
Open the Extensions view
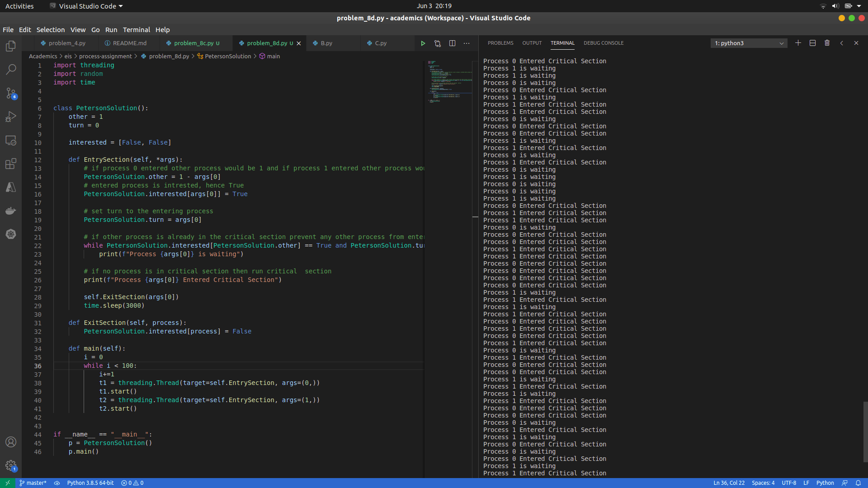11,164
